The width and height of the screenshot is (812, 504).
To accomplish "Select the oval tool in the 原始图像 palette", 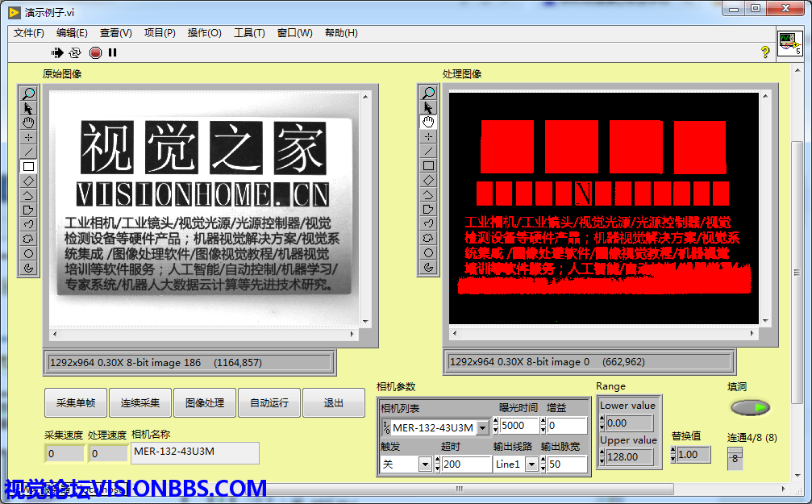I will 28,253.
